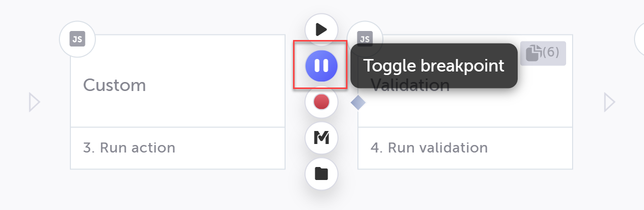Click the triangle arrow right of the Validation step

[610, 102]
